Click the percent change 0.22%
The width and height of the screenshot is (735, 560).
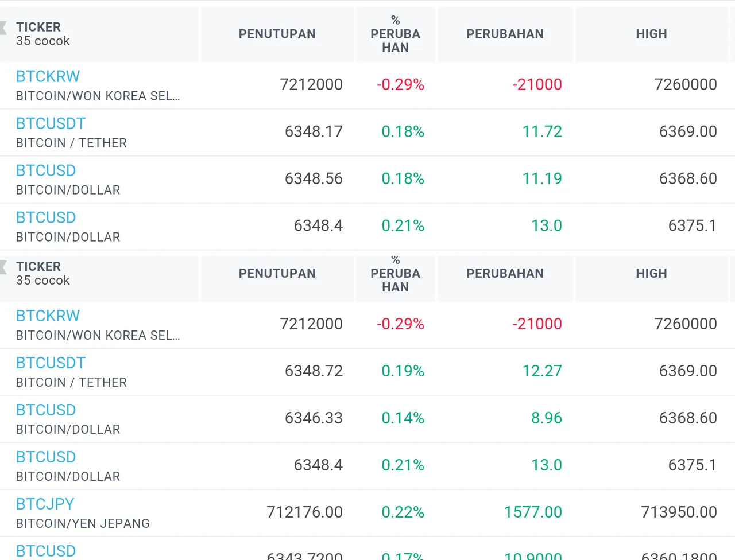[x=403, y=512]
